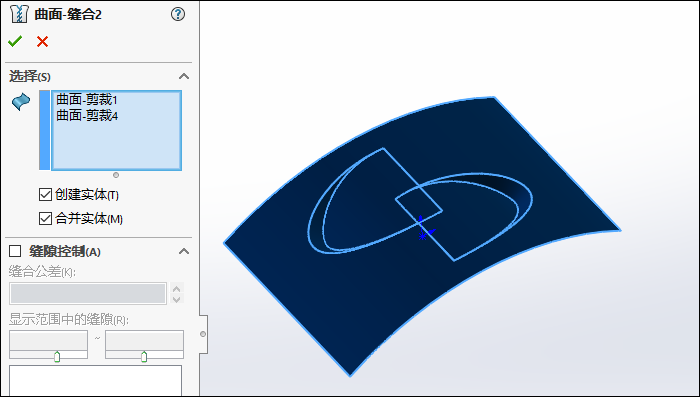Collapse the 选择 section
Image resolution: width=700 pixels, height=397 pixels.
pyautogui.click(x=184, y=76)
